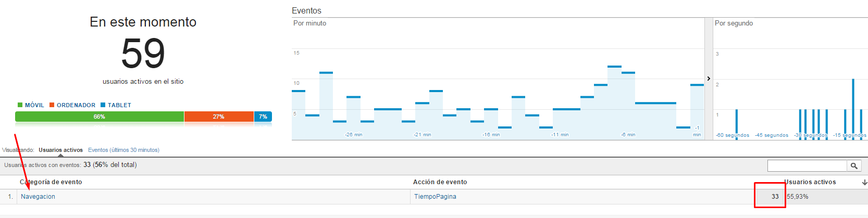868x218 pixels.
Task: Click the En este momento heading
Action: 143,22
